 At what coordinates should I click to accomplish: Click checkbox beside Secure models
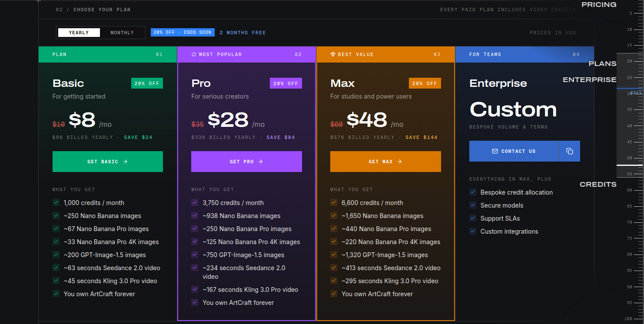coord(473,205)
